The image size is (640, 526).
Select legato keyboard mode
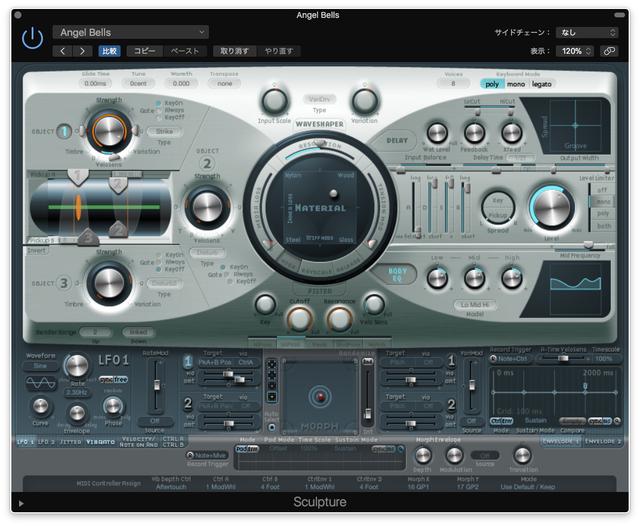541,84
